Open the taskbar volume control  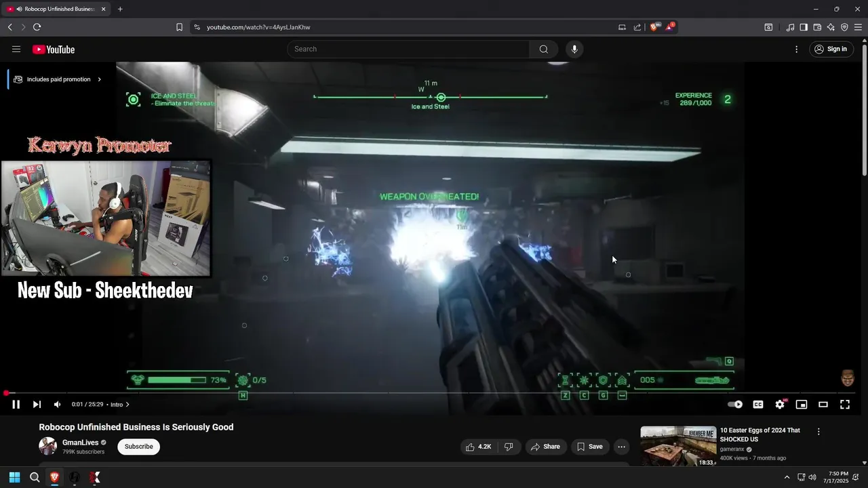click(812, 477)
